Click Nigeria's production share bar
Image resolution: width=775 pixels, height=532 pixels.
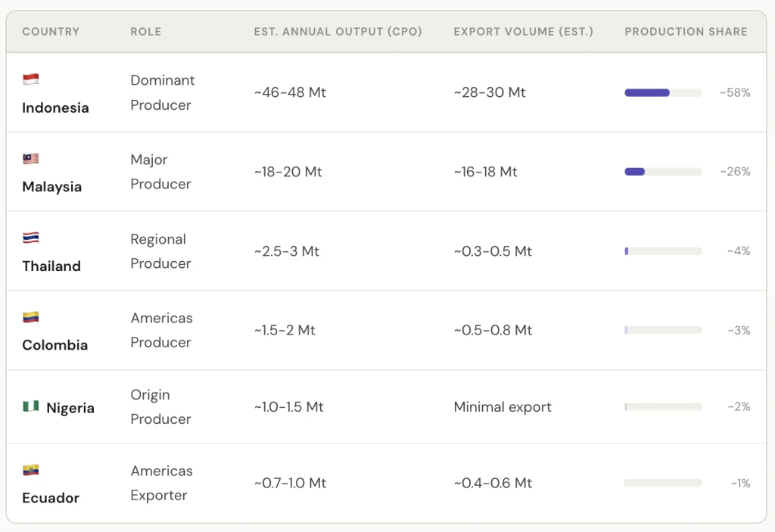(x=663, y=406)
